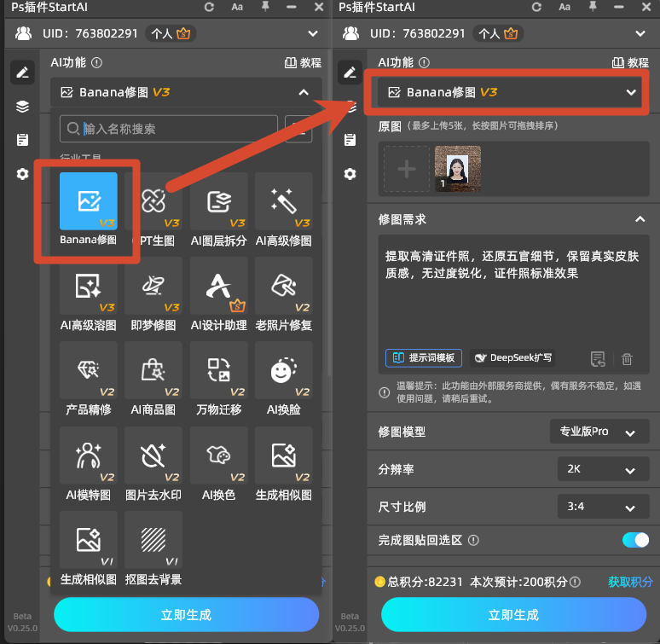The height and width of the screenshot is (644, 660).
Task: Open 修图模型 专业版Pro dropdown
Action: coord(599,432)
